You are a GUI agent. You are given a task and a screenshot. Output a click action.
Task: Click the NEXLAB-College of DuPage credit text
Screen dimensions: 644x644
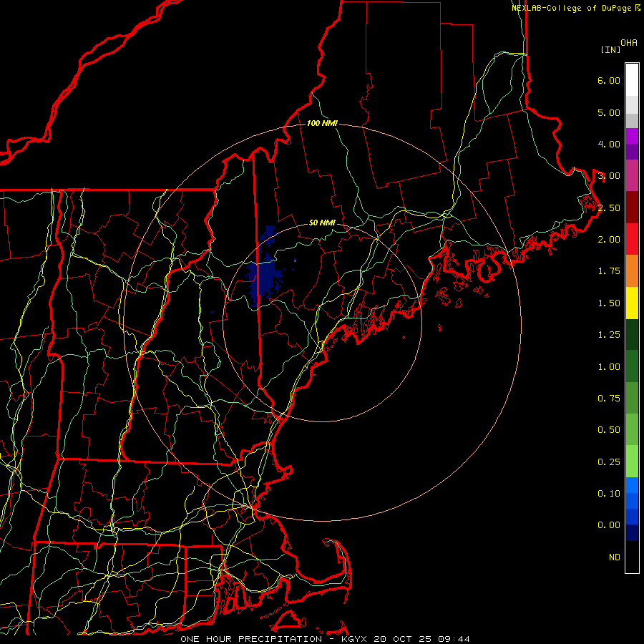pyautogui.click(x=571, y=8)
